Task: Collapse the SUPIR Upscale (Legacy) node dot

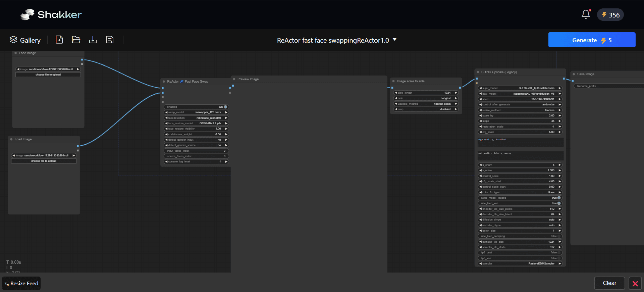Action: click(x=478, y=72)
